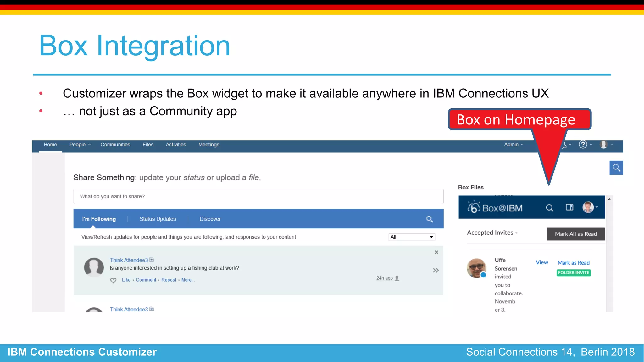Go to Communities
This screenshot has width=644, height=362.
coord(115,145)
